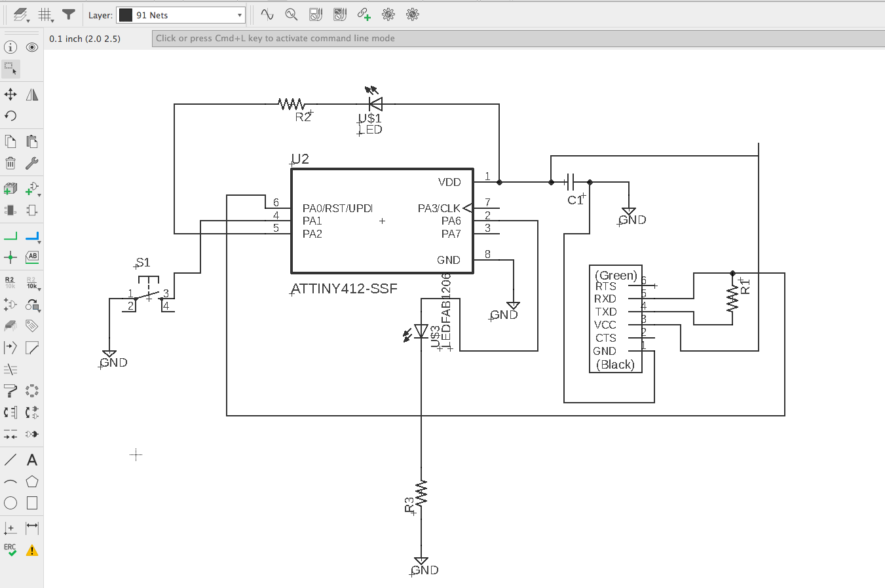Select the Smash tool
The width and height of the screenshot is (885, 588).
coord(10,304)
